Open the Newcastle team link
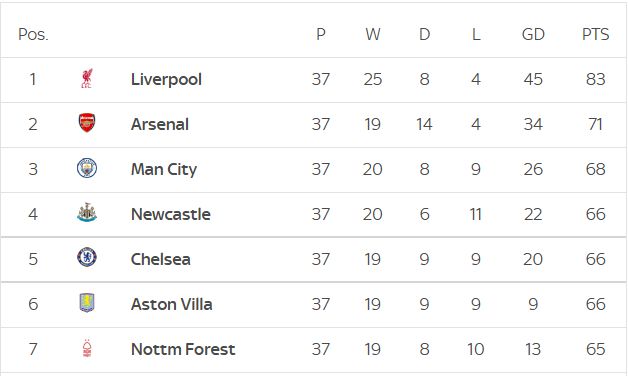Image resolution: width=628 pixels, height=376 pixels. 171,214
